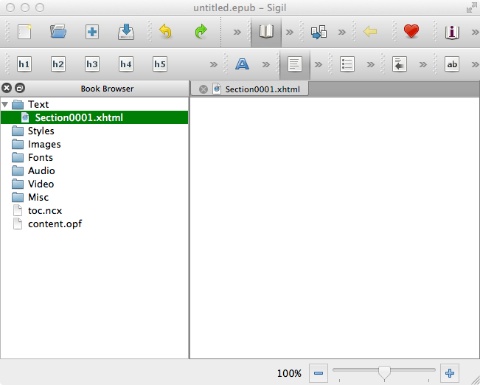This screenshot has height=385, width=480.
Task: Expand hidden heading tools chevron after h5
Action: click(x=213, y=64)
